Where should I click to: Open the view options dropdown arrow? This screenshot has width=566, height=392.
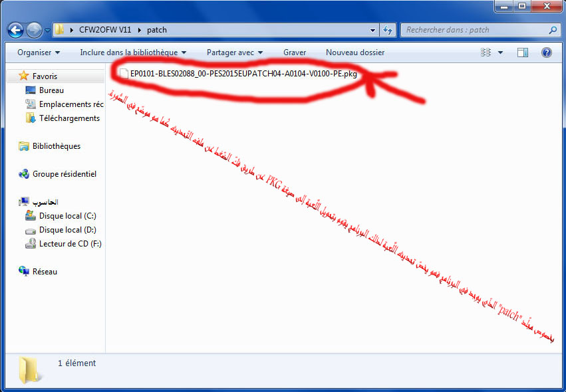click(501, 52)
